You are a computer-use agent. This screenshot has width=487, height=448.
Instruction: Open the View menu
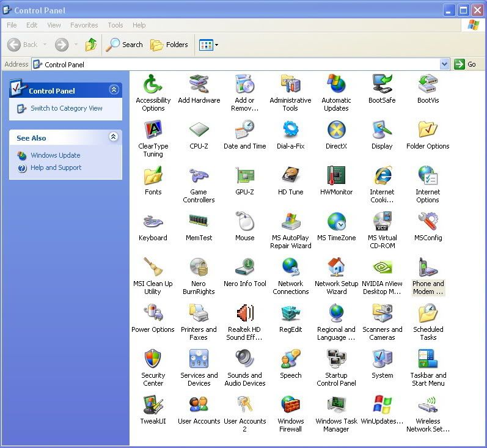pyautogui.click(x=54, y=25)
